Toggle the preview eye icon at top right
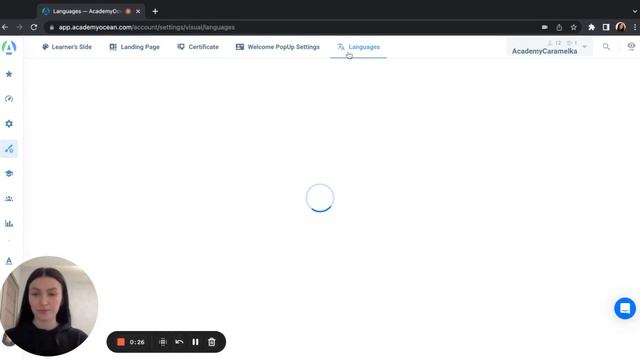 [x=631, y=46]
